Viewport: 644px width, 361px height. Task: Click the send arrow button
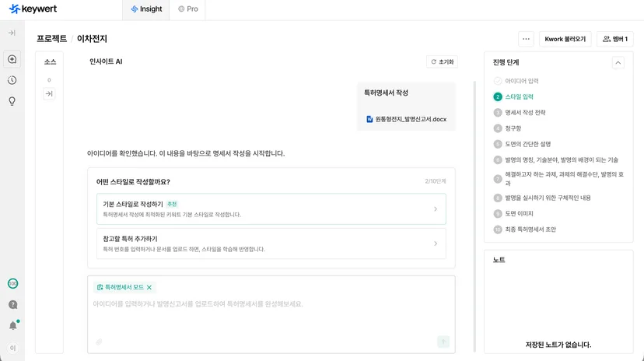[x=443, y=342]
